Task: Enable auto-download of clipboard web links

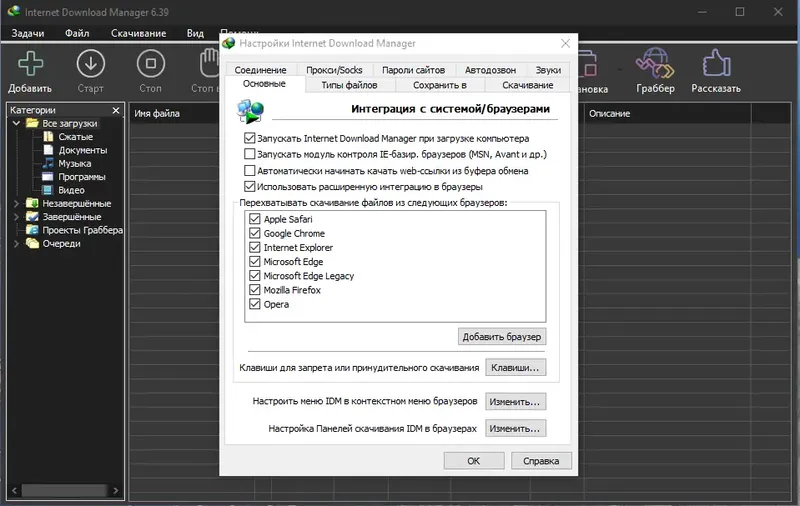Action: (249, 170)
